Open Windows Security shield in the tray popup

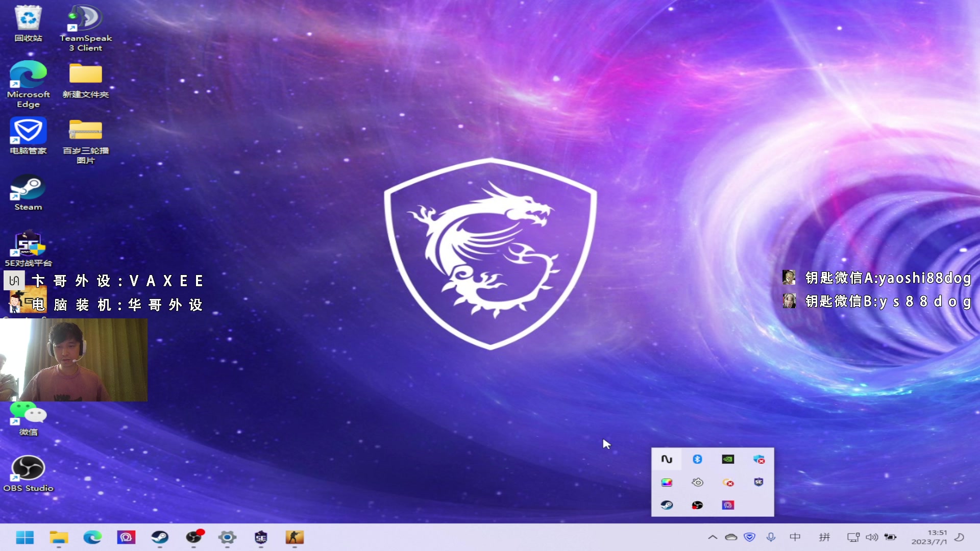tap(759, 459)
